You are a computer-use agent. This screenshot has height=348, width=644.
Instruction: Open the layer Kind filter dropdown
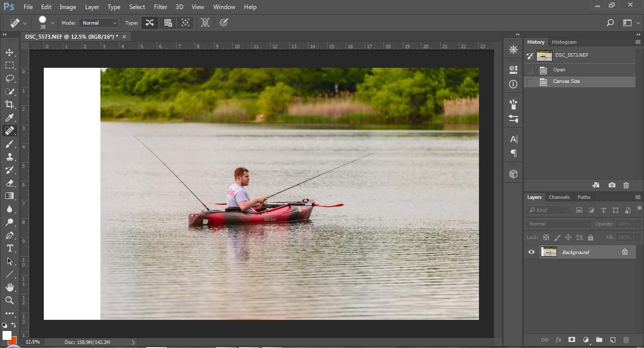(548, 210)
